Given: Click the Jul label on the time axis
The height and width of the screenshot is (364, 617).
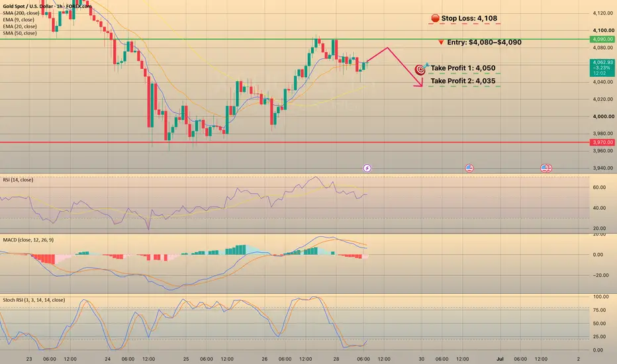Looking at the screenshot, I should [x=500, y=359].
